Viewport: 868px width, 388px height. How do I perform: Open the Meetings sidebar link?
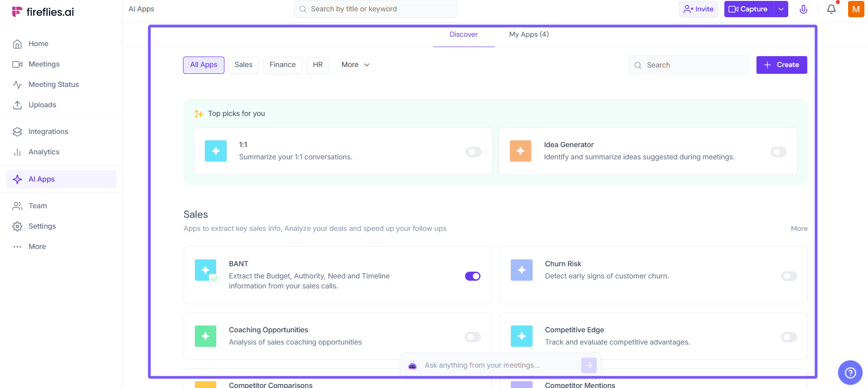point(44,64)
